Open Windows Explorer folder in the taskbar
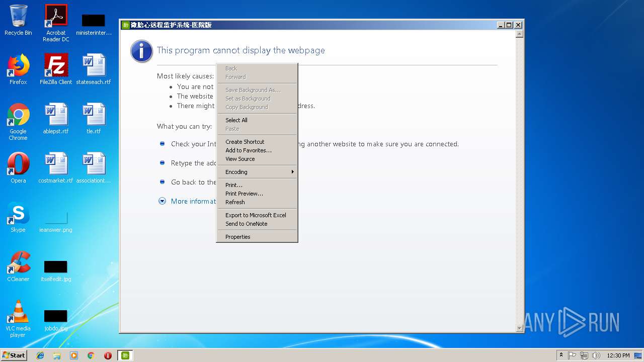Screen dimensions: 644x362 (x=57, y=355)
